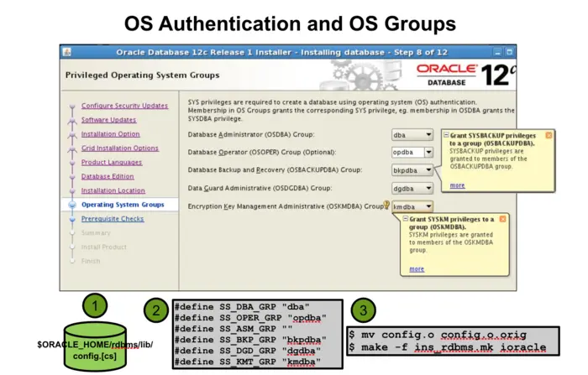The width and height of the screenshot is (588, 375).
Task: Click the '#define SS_DBA_GRP "dba"' line
Action: (x=242, y=307)
